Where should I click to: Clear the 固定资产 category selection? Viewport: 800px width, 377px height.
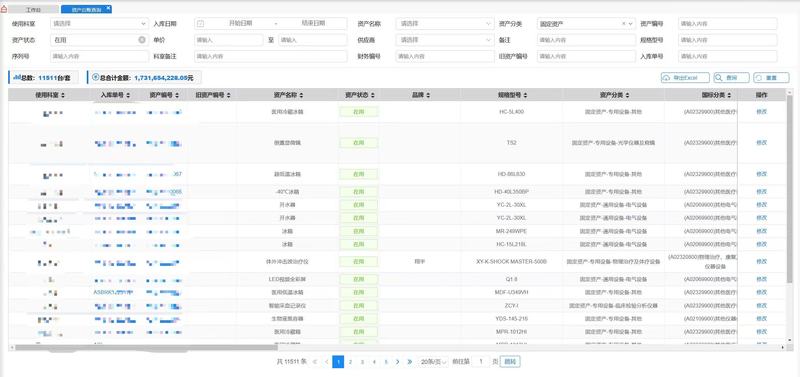(624, 23)
